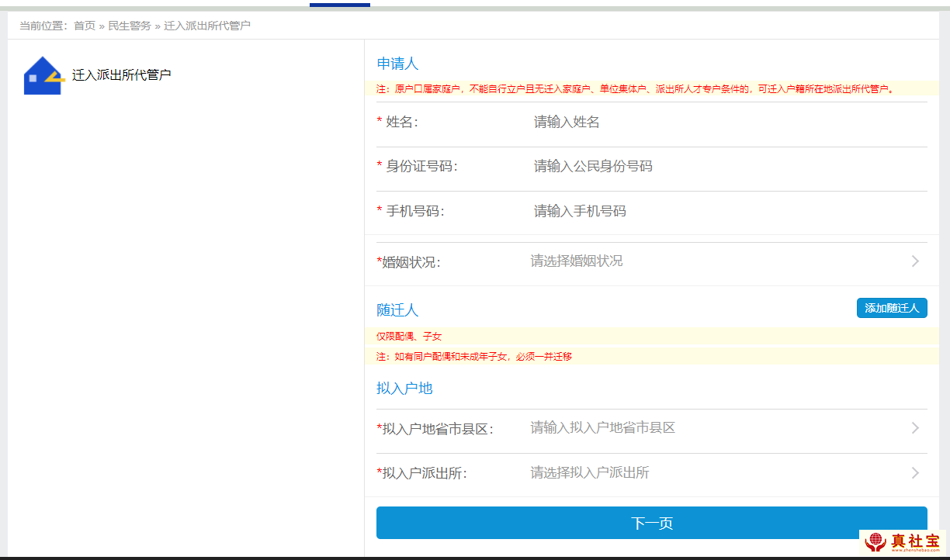Click the 请输入公民身份号码 input field
The image size is (950, 560).
point(593,167)
